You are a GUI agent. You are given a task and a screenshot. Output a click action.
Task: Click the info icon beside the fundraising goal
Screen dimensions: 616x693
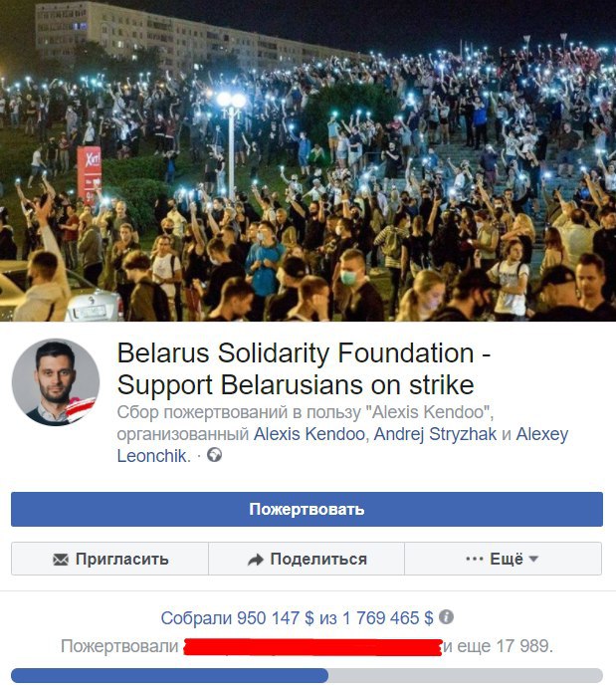pyautogui.click(x=446, y=616)
